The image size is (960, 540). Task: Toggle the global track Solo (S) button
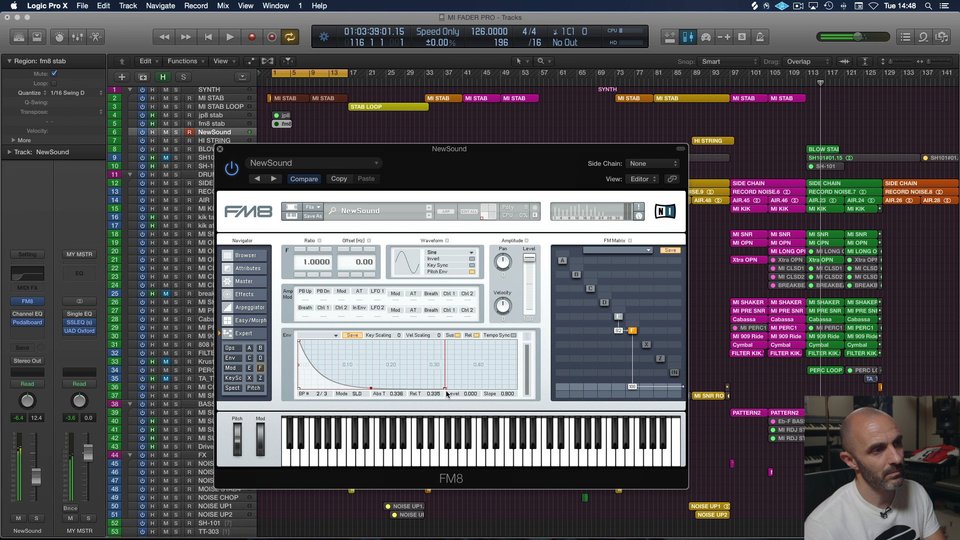183,77
